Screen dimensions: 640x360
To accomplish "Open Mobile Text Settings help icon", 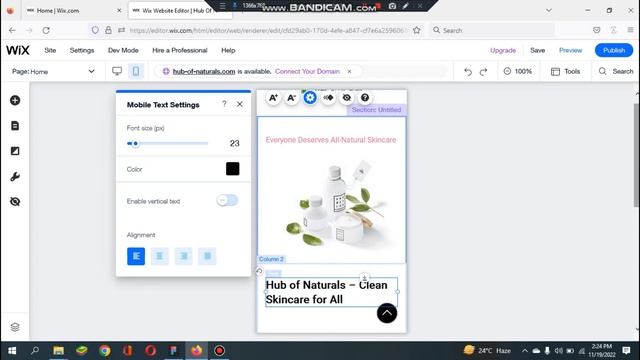I will [224, 104].
